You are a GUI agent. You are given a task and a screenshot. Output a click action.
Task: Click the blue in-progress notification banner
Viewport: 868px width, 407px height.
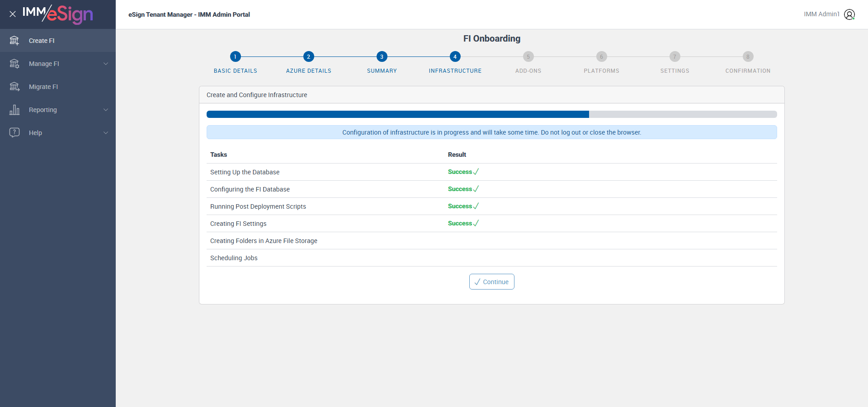point(491,132)
